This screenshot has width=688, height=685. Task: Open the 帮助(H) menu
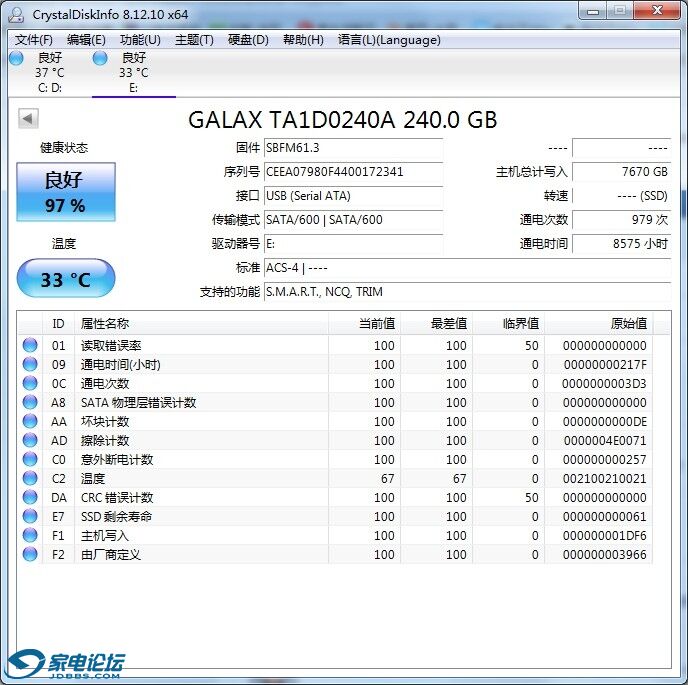click(303, 40)
